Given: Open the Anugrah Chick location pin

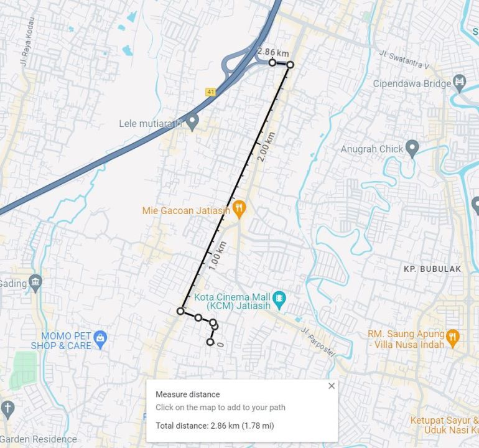Looking at the screenshot, I should tap(412, 149).
